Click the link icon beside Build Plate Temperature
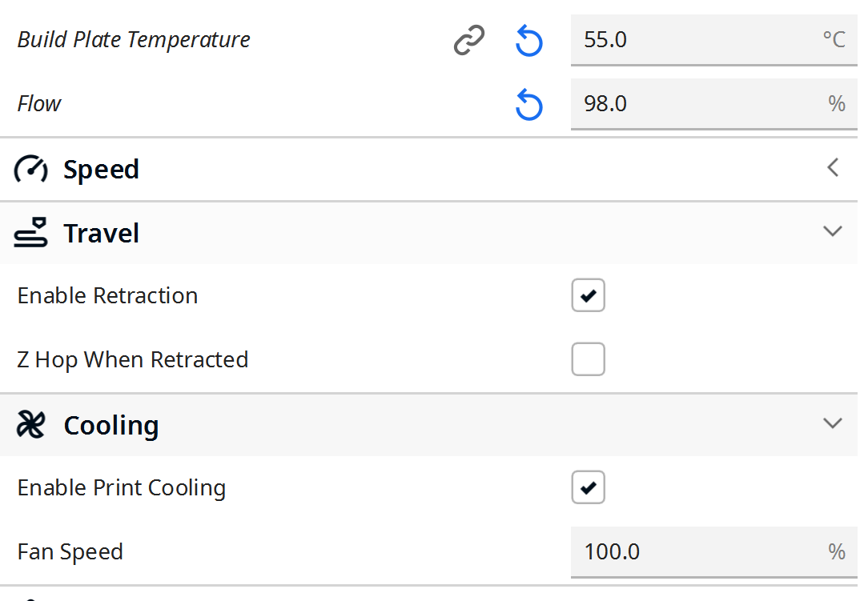Screen dimensions: 868x601 (469, 40)
